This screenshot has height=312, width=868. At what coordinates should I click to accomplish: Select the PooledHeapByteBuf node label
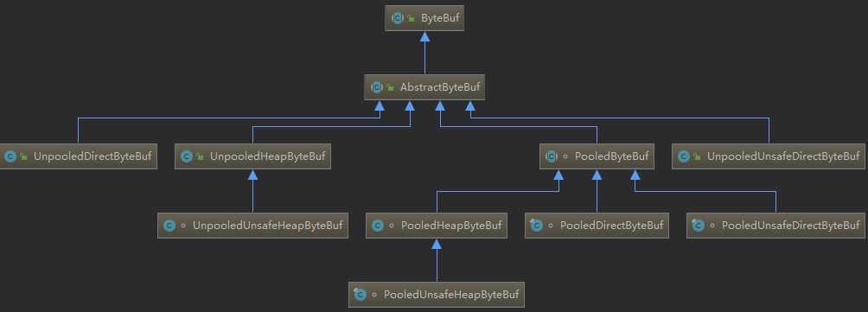tap(451, 226)
